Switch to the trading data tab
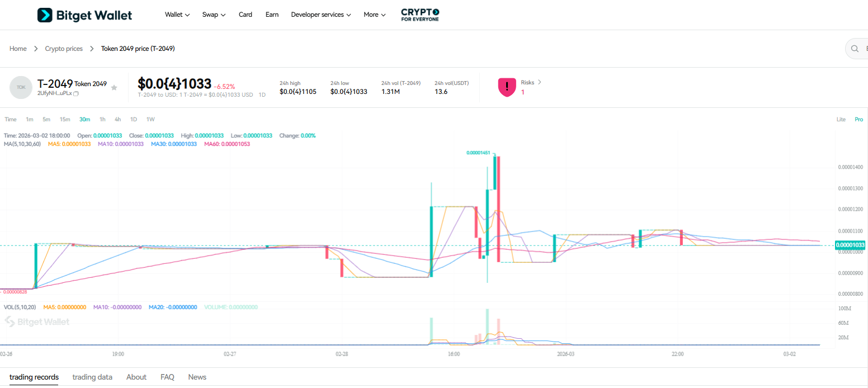 [92, 377]
